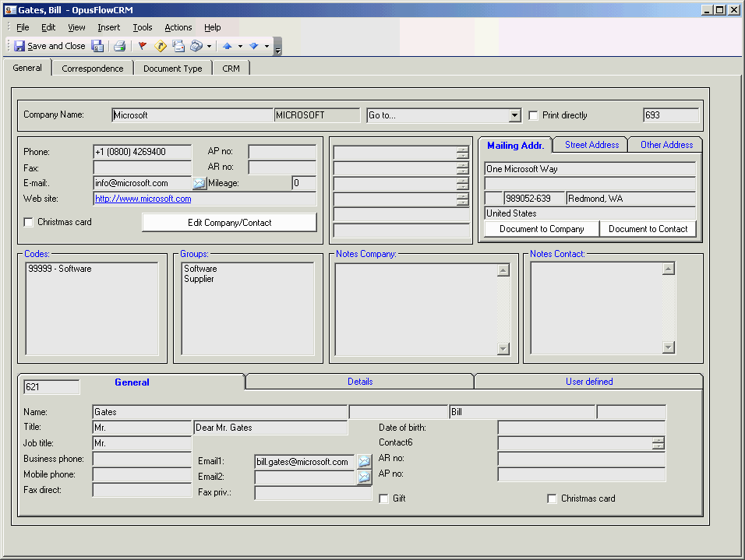Image resolution: width=745 pixels, height=560 pixels.
Task: Click the Date of birth field
Action: [581, 428]
